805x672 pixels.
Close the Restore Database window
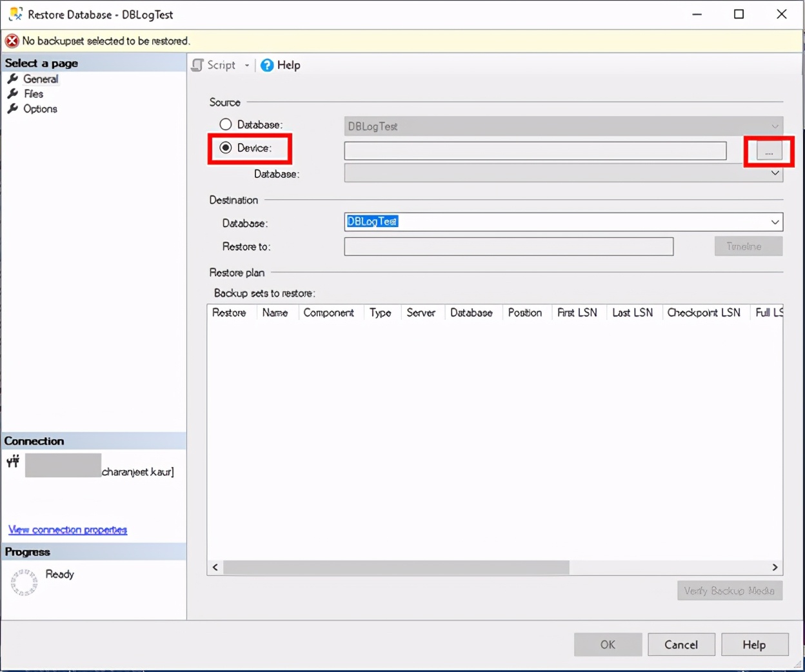tap(782, 14)
